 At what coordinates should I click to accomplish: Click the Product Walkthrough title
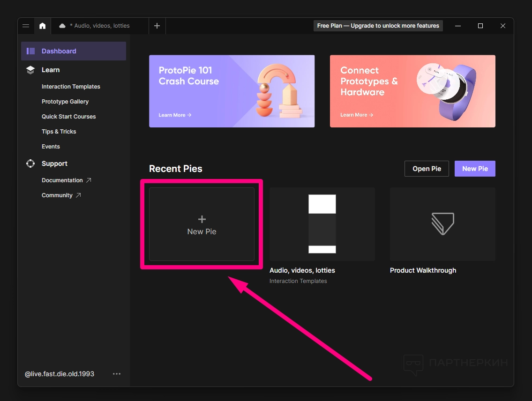423,270
